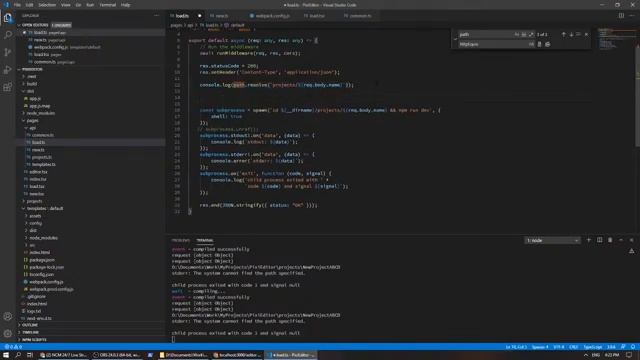The image size is (640, 360).
Task: Expand the NPM Scripts section
Action: (34, 340)
